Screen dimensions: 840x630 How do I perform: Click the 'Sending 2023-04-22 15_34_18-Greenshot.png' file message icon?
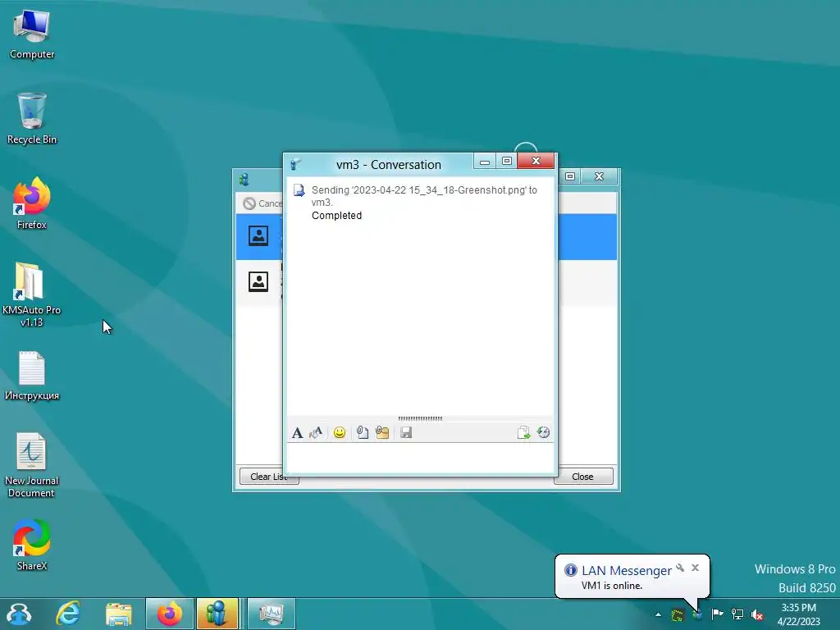point(299,190)
